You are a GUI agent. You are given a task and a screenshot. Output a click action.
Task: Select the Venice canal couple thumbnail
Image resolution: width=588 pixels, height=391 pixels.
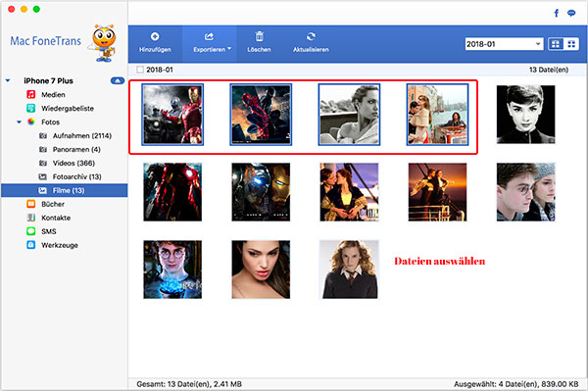(x=438, y=115)
